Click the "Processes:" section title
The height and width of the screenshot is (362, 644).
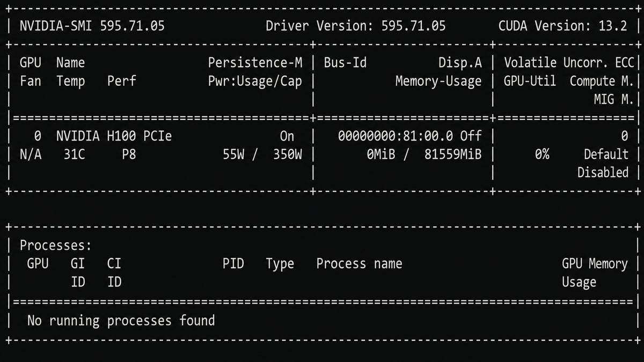56,246
